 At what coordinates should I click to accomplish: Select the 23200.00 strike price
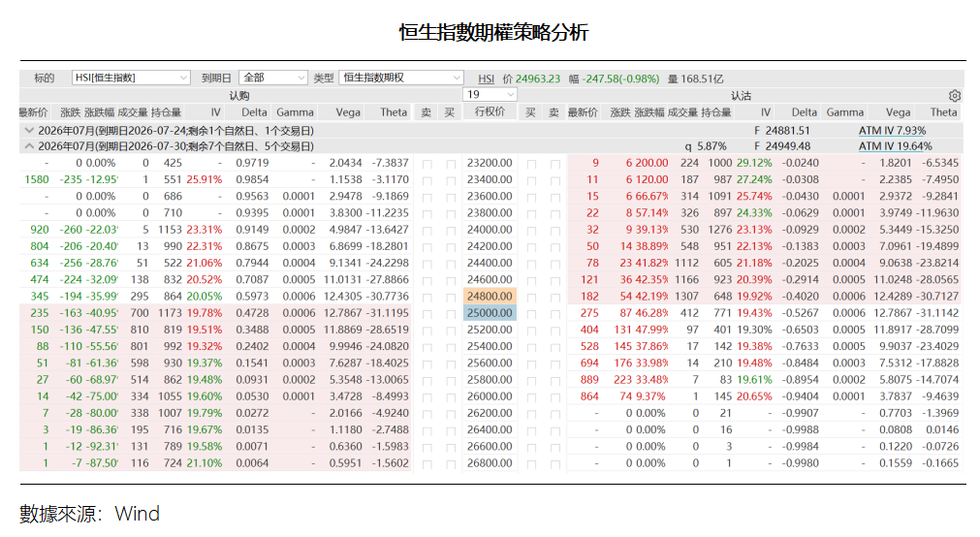pos(490,163)
